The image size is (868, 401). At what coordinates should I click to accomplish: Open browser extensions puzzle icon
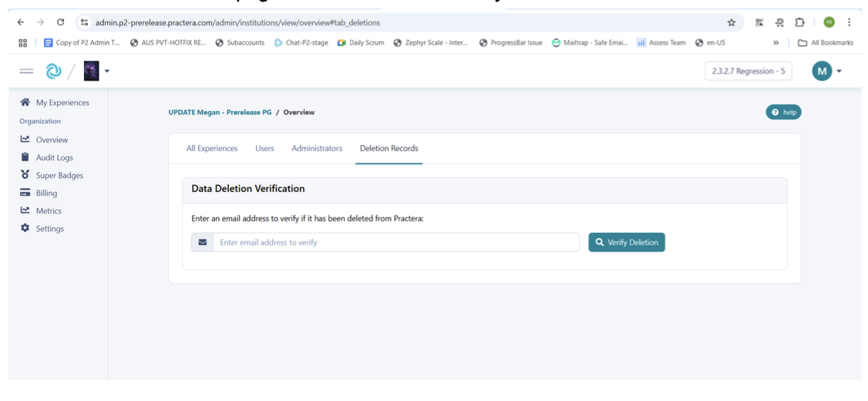(799, 22)
